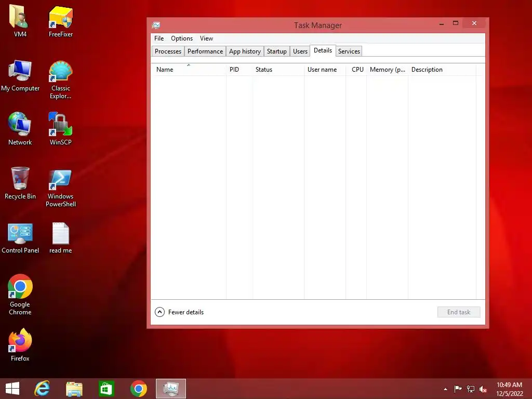Click the Task Manager title bar icon
This screenshot has height=399, width=532.
[156, 25]
